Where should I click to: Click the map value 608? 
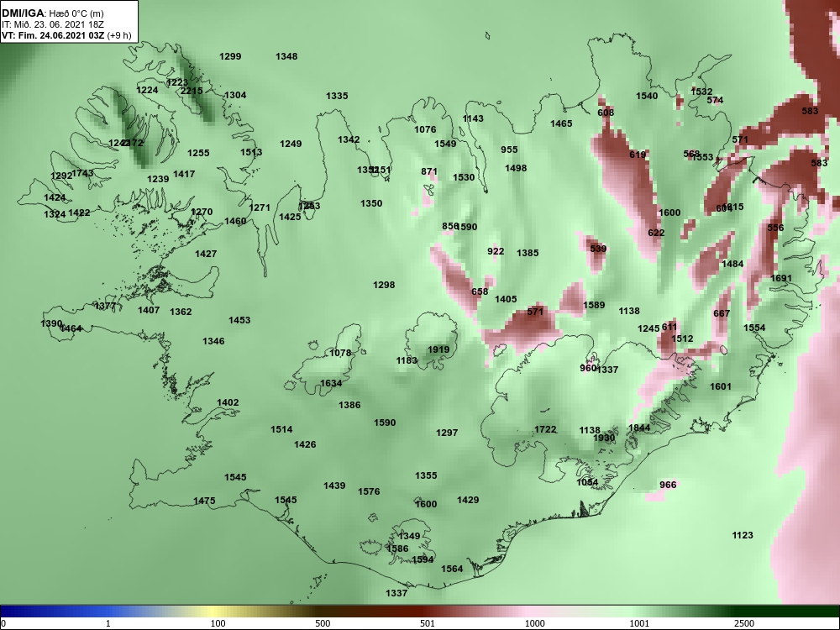pyautogui.click(x=606, y=112)
